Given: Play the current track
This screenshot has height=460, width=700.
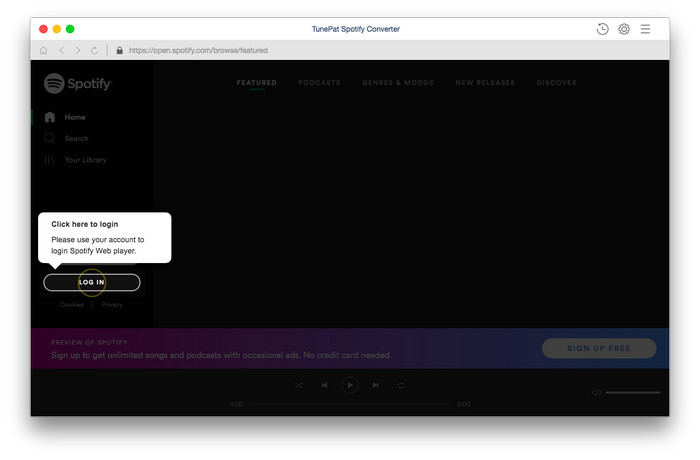Looking at the screenshot, I should (350, 385).
